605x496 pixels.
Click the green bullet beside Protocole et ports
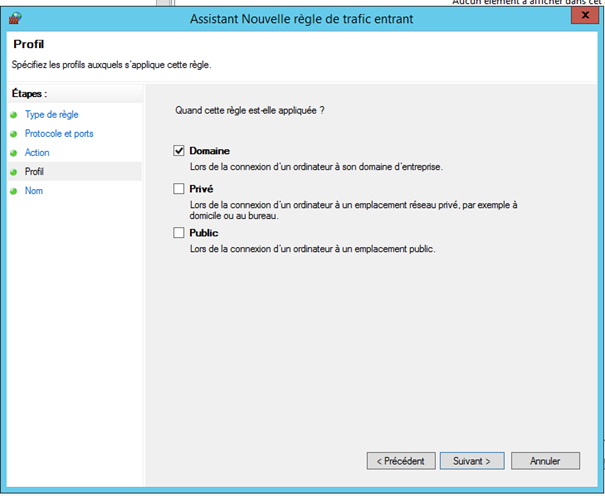point(14,134)
